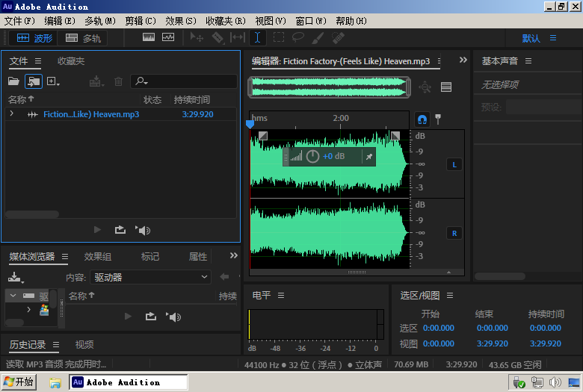
Task: Click the Windows 开始 button
Action: click(19, 382)
